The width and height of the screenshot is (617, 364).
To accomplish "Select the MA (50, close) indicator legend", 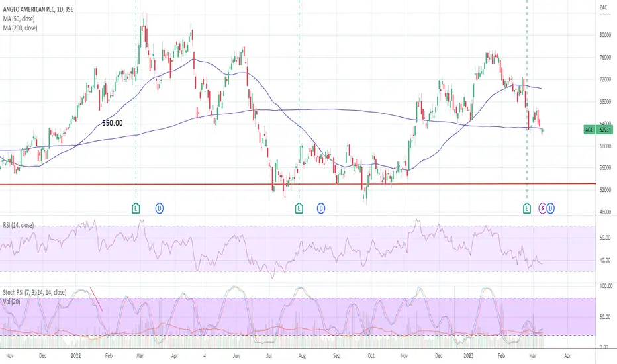I will point(19,19).
